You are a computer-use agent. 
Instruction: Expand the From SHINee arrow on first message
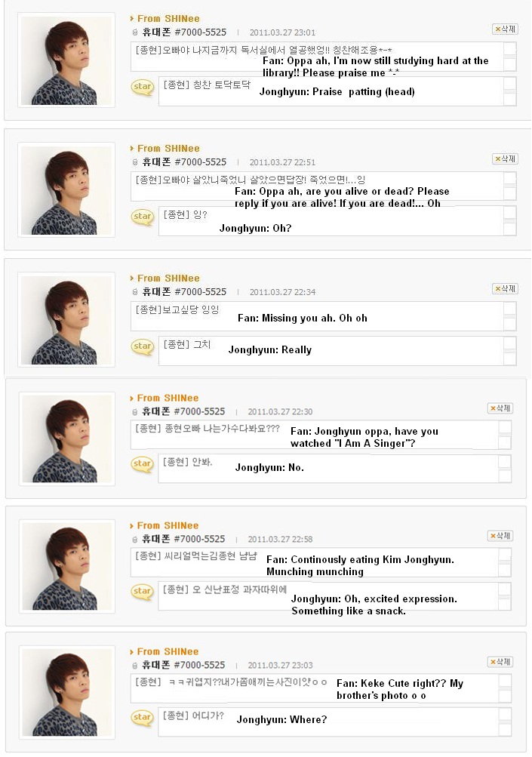click(132, 19)
